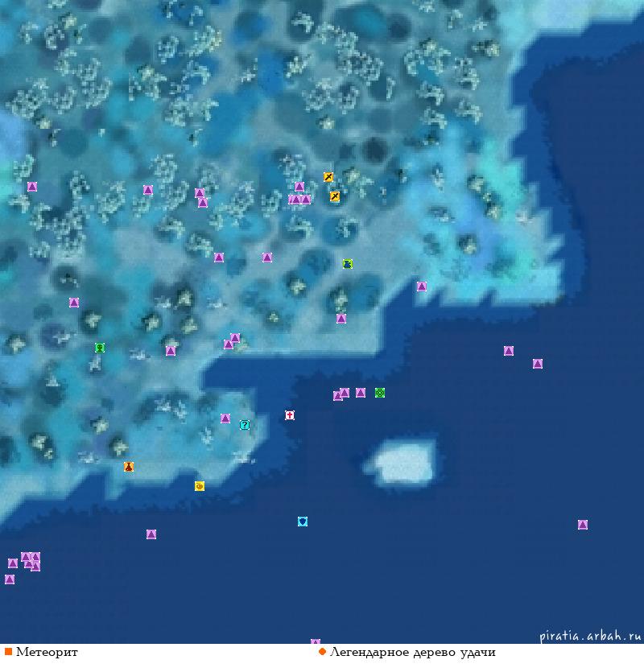644x668 pixels.
Task: Click purple marker beside green crossed-circle icon
Action: (x=361, y=393)
